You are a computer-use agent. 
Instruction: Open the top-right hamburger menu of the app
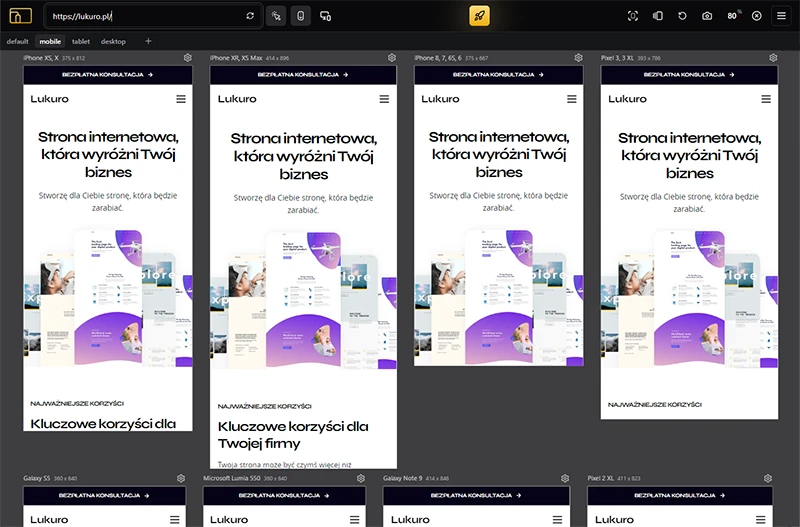click(x=781, y=16)
